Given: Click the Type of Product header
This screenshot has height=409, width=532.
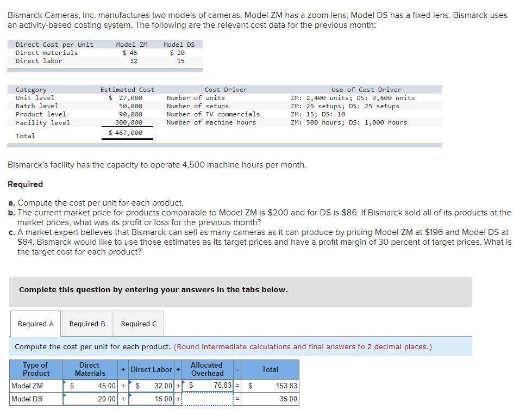Looking at the screenshot, I should coord(36,369).
